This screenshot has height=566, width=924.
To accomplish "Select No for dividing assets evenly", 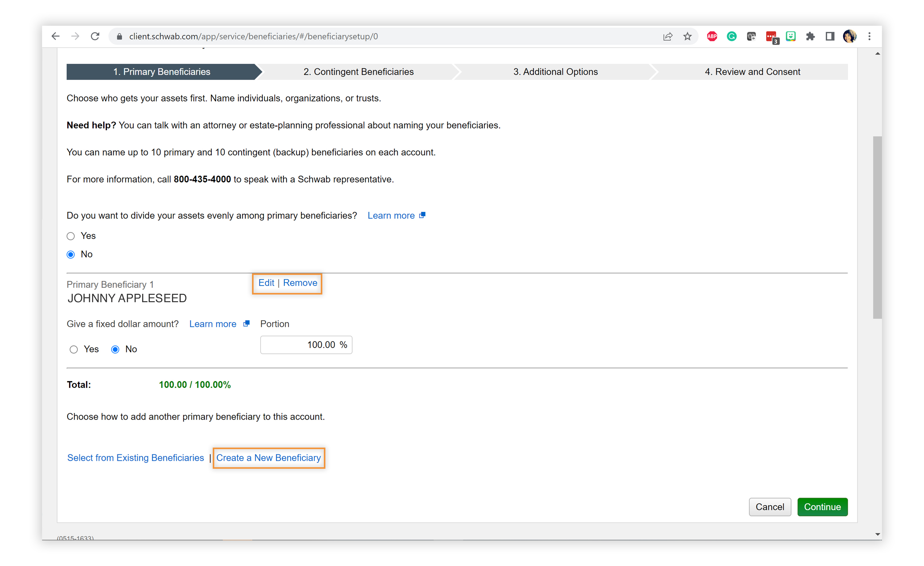I will click(x=71, y=255).
